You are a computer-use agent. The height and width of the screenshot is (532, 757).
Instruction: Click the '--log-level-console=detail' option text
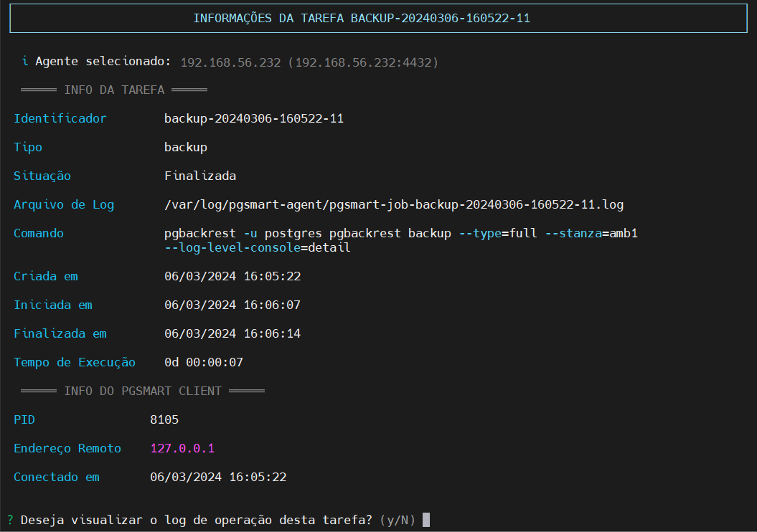[x=258, y=248]
